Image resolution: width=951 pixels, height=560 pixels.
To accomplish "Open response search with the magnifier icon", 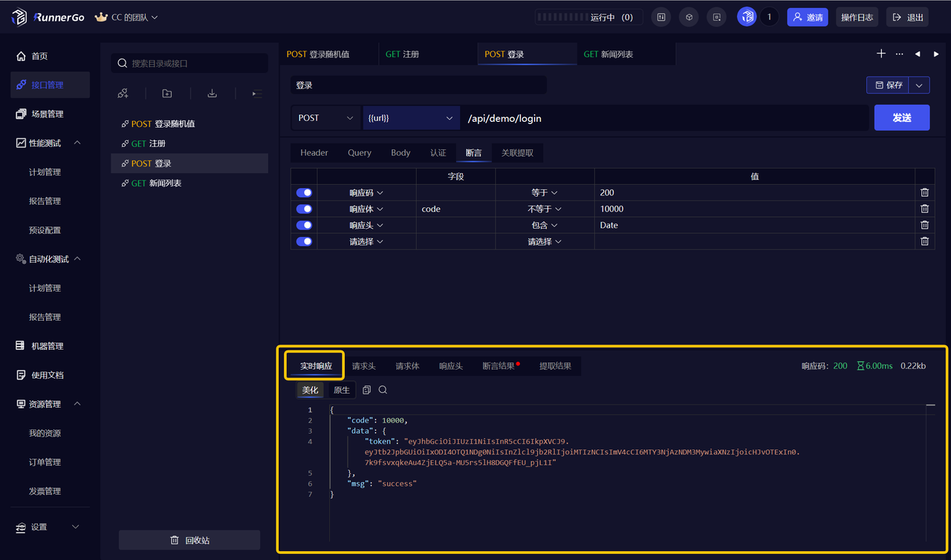I will [383, 389].
